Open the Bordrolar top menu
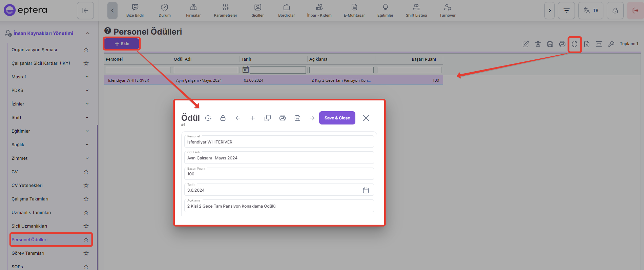The height and width of the screenshot is (270, 644). click(x=286, y=11)
